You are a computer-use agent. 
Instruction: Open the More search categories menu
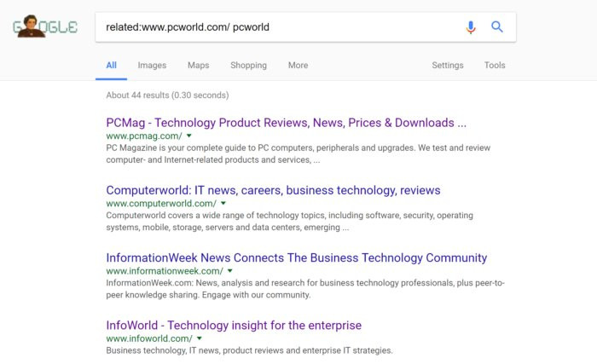[x=298, y=66]
